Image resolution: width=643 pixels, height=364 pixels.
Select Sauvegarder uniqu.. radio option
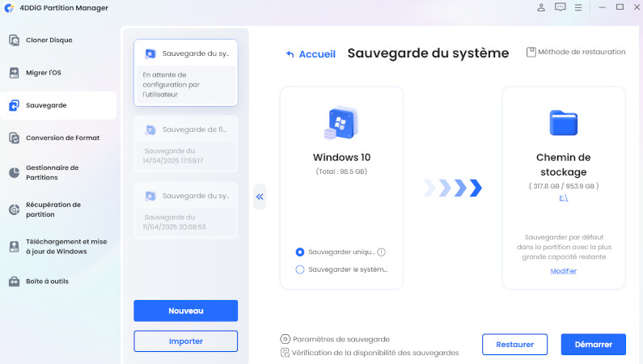pos(300,252)
